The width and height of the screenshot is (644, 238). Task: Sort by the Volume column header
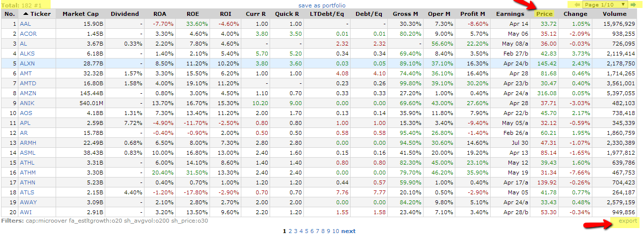[614, 14]
